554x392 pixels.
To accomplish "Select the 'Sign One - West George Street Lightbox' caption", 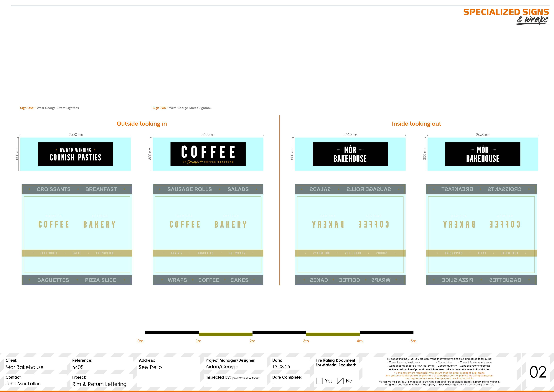I will click(x=50, y=108).
